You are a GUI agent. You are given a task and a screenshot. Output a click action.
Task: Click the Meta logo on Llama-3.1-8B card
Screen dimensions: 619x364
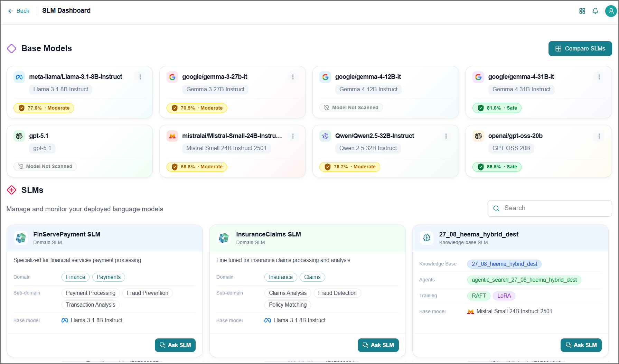click(19, 77)
